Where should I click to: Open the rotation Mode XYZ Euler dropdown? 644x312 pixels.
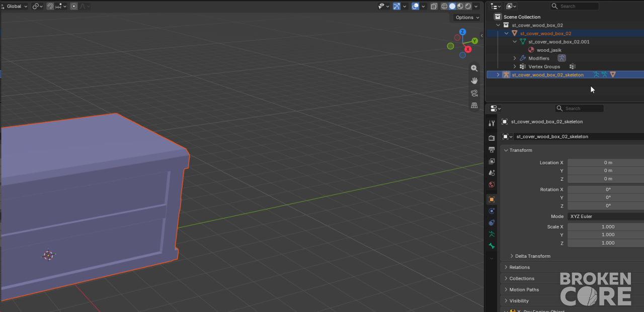(606, 216)
